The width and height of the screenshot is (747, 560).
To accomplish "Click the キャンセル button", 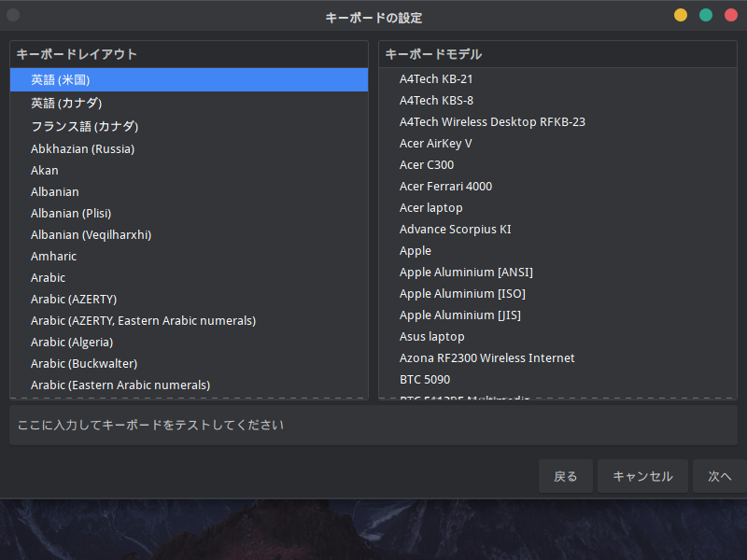I will (x=642, y=476).
